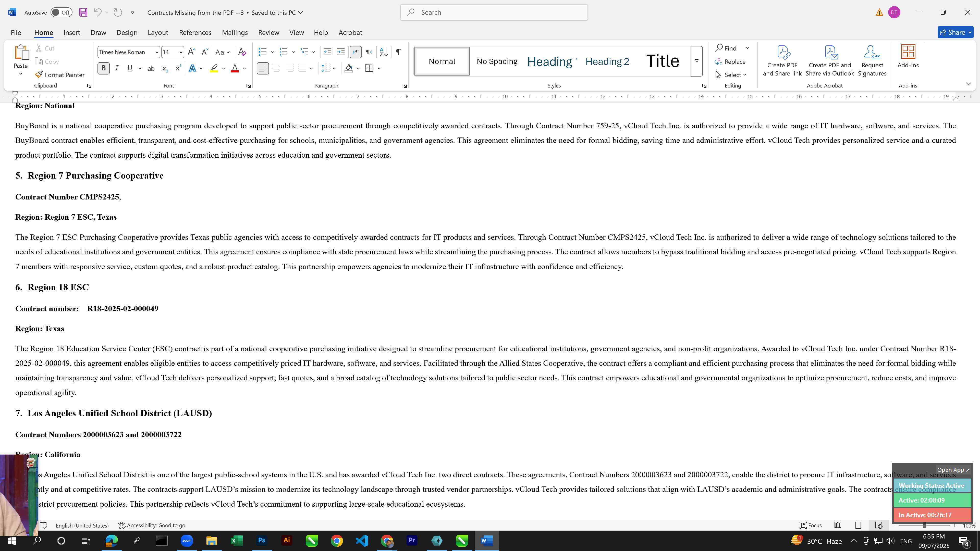Screen dimensions: 980x551
Task: Align paragraph text to the left
Action: (x=263, y=68)
